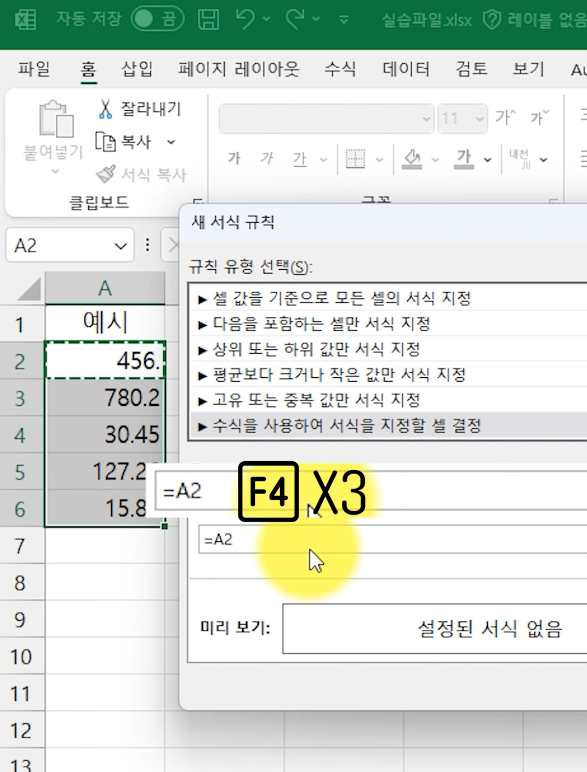Toggle underline 가 formatting
587x772 pixels.
click(x=300, y=159)
